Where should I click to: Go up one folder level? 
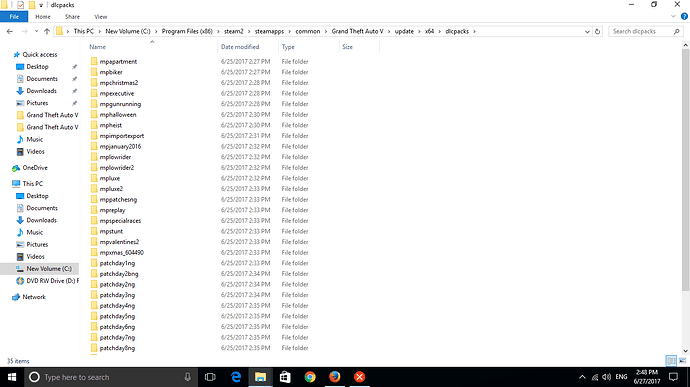[47, 32]
